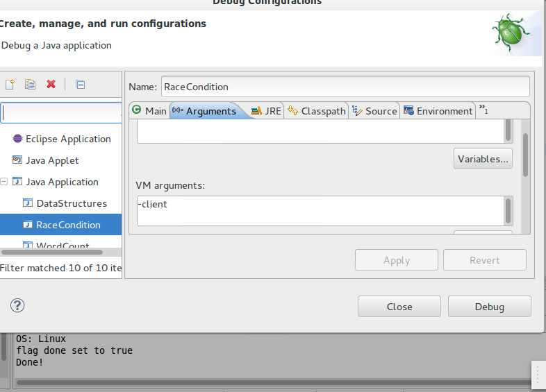546x392 pixels.
Task: Click the VM arguments box scrollbar
Action: 508,211
